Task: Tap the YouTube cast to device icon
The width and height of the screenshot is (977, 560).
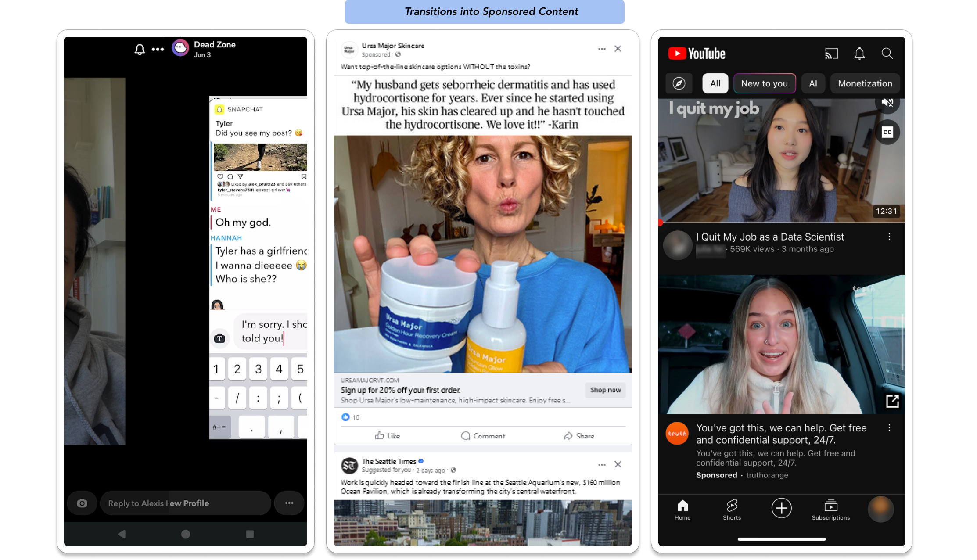Action: coord(831,54)
